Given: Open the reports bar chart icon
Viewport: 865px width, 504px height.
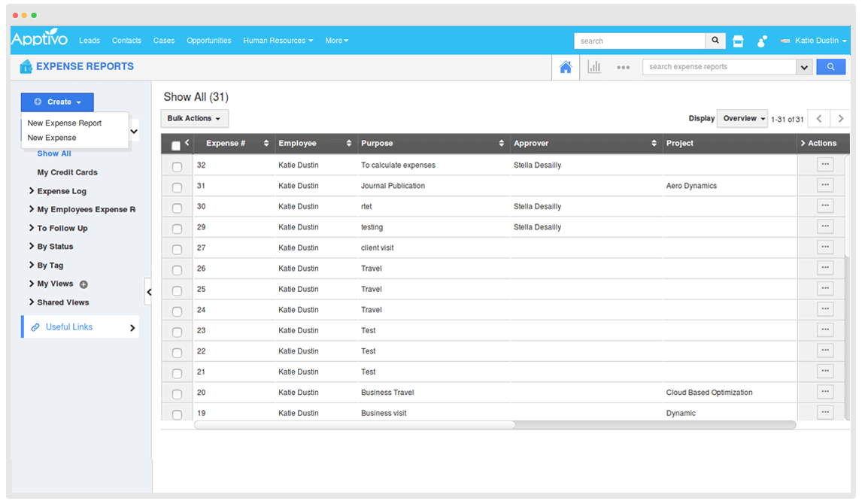Looking at the screenshot, I should point(594,67).
